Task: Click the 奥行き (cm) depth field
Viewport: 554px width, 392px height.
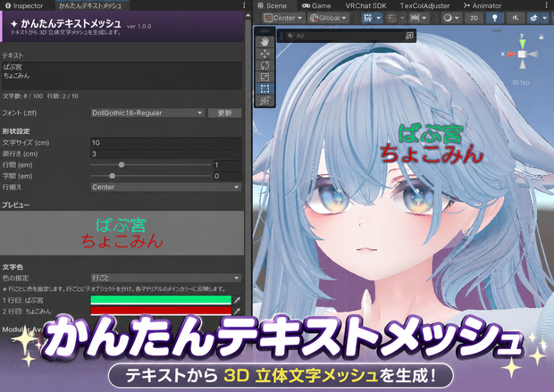Action: [165, 154]
